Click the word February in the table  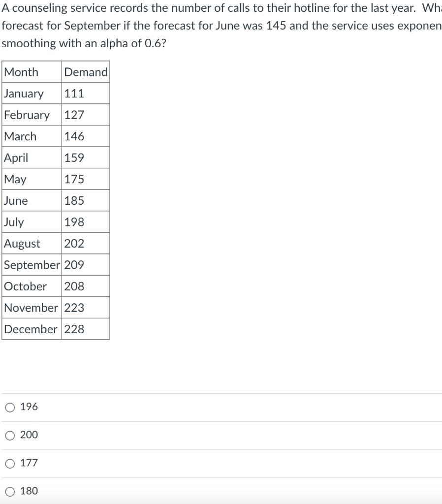tap(26, 115)
